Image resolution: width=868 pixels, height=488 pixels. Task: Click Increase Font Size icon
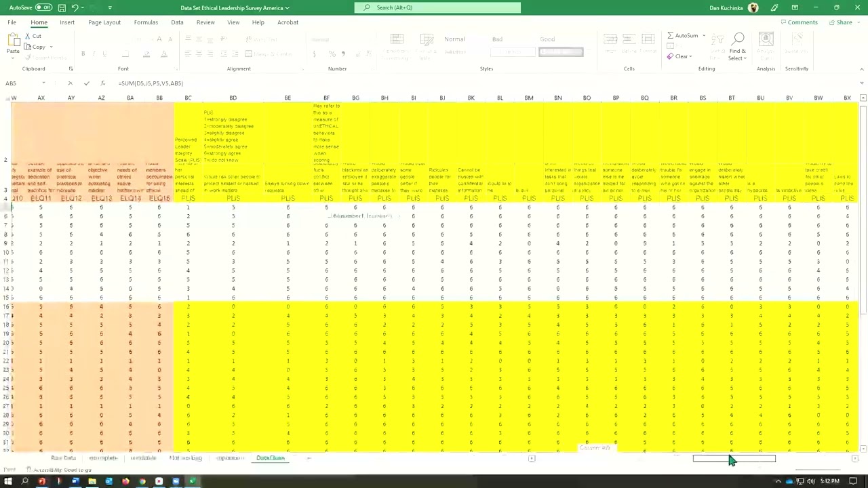click(x=159, y=39)
